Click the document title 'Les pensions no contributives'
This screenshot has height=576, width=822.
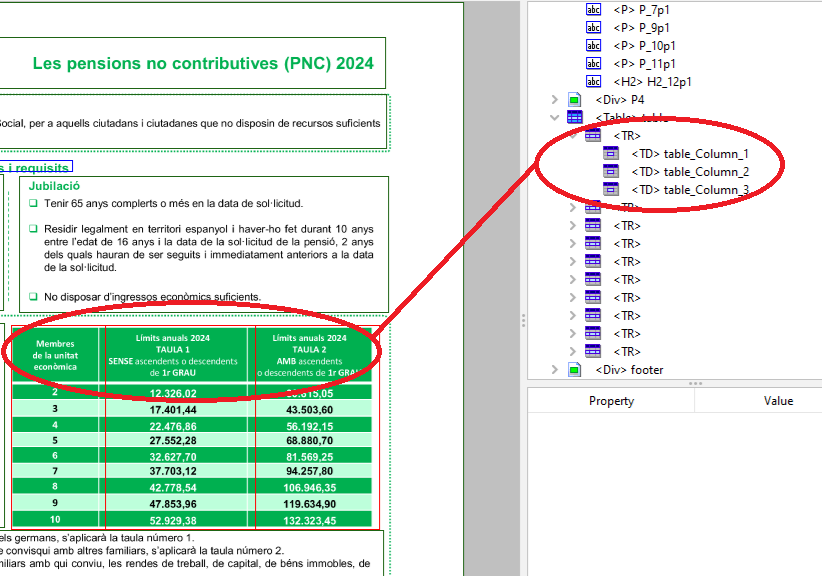(203, 64)
